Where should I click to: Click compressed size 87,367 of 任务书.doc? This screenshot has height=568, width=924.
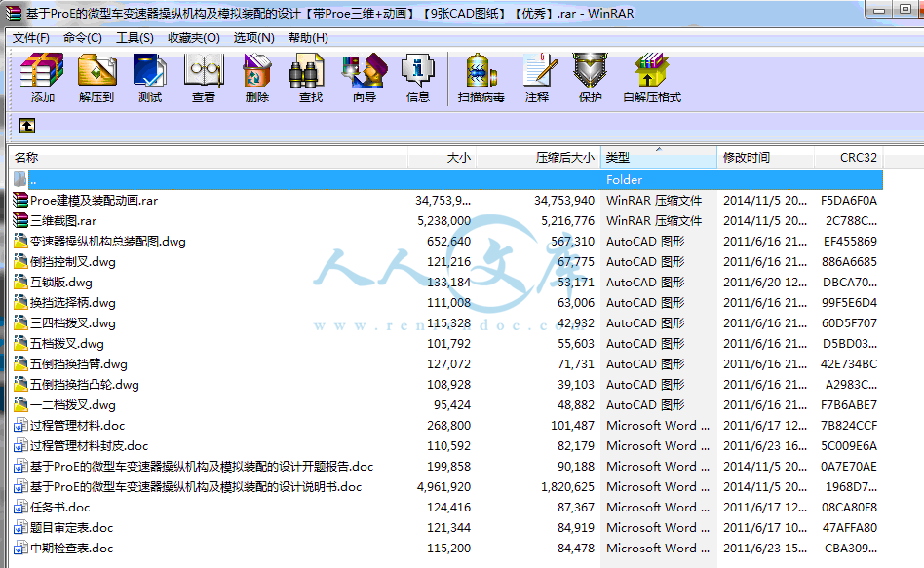coord(576,507)
